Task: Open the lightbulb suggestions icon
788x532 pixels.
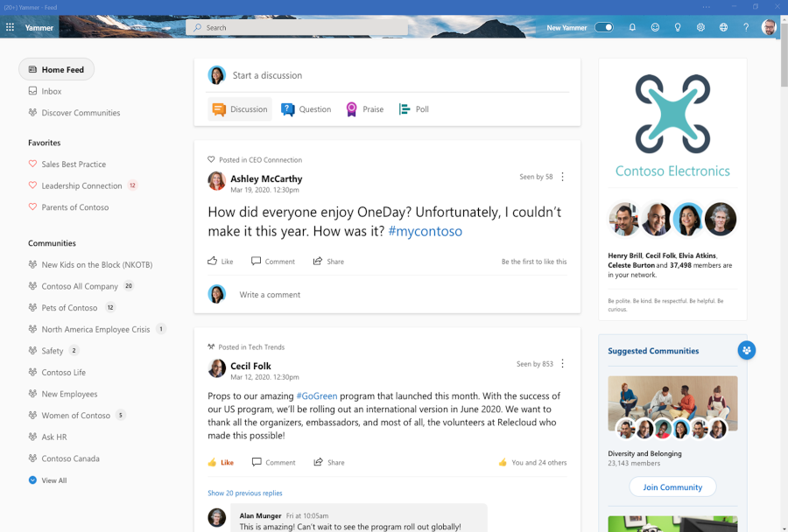Action: click(678, 27)
